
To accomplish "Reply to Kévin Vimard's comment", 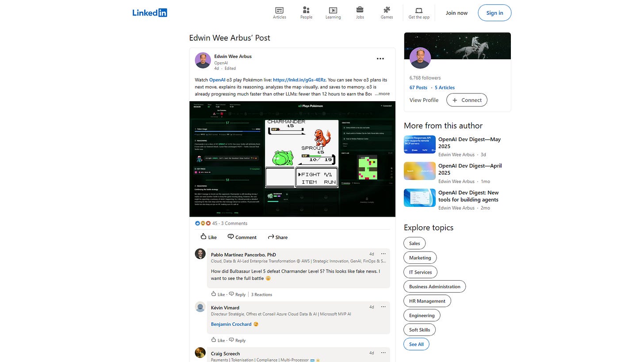I will click(237, 340).
